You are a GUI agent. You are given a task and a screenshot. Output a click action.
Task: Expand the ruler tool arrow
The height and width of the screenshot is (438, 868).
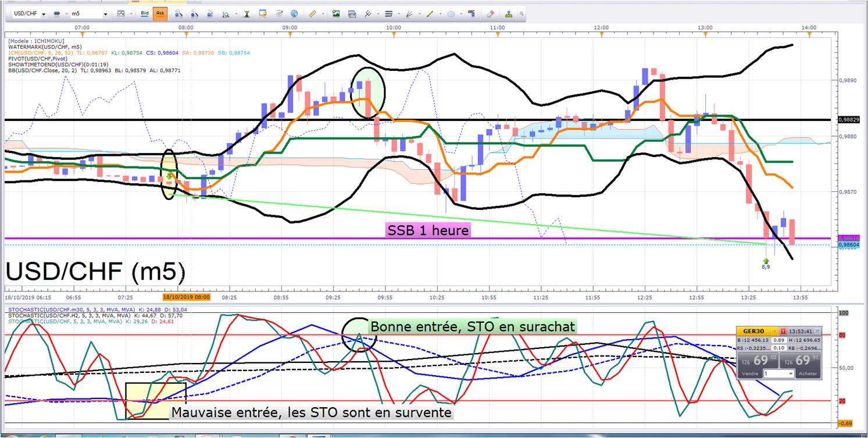tap(323, 13)
